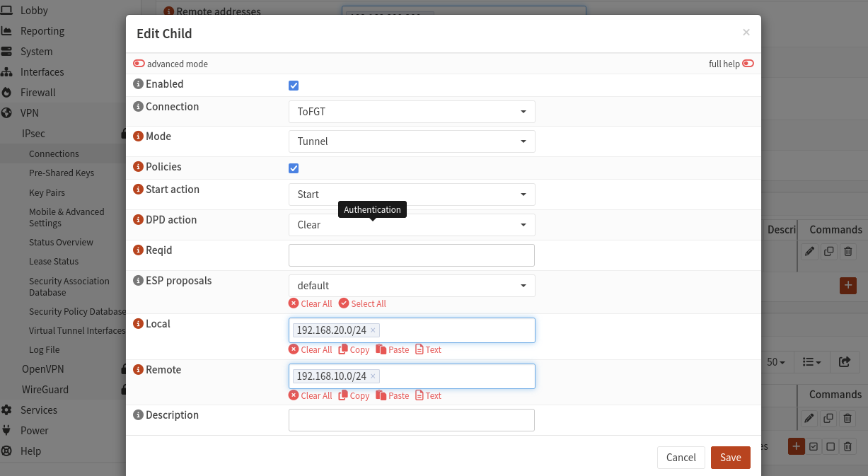
Task: Cancel the Edit Child dialog
Action: [681, 458]
